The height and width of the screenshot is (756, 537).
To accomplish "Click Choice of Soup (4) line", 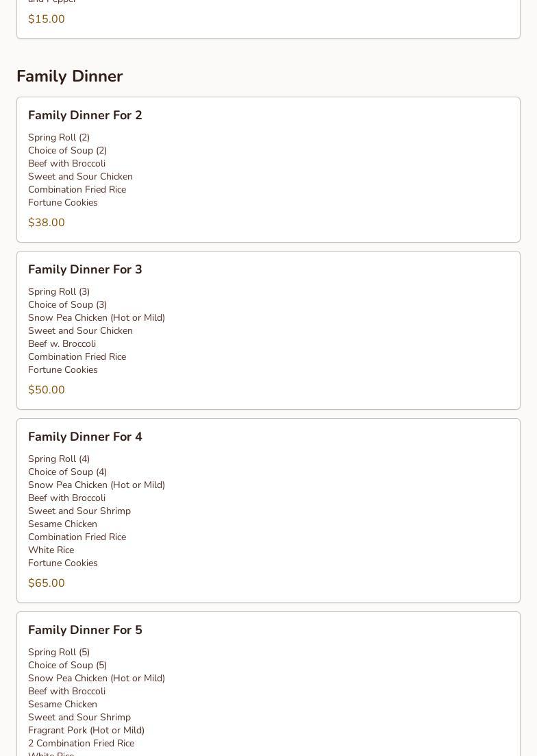I will tap(67, 472).
